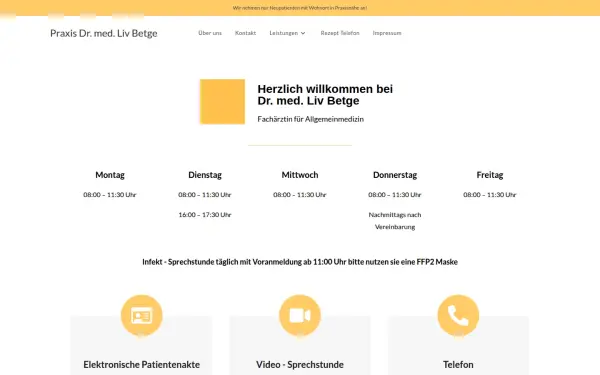Click the Fachärztin für Allgemeinmedizin subtitle
The width and height of the screenshot is (600, 375).
310,119
